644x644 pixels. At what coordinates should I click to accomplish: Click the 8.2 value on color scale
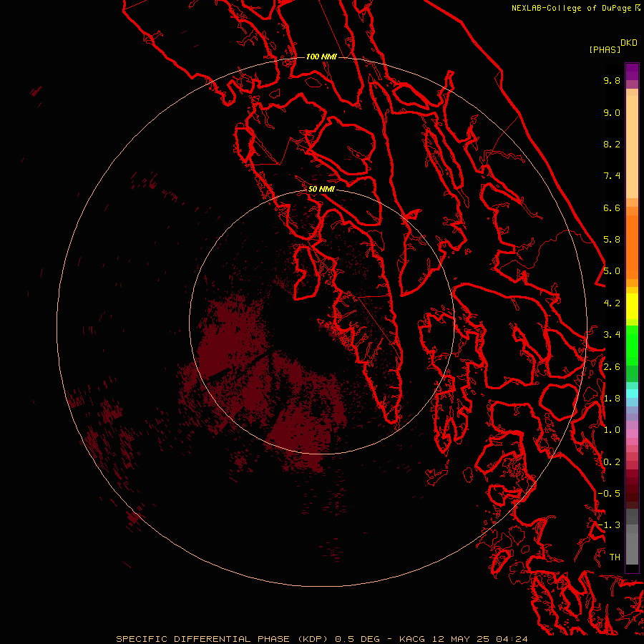click(612, 144)
